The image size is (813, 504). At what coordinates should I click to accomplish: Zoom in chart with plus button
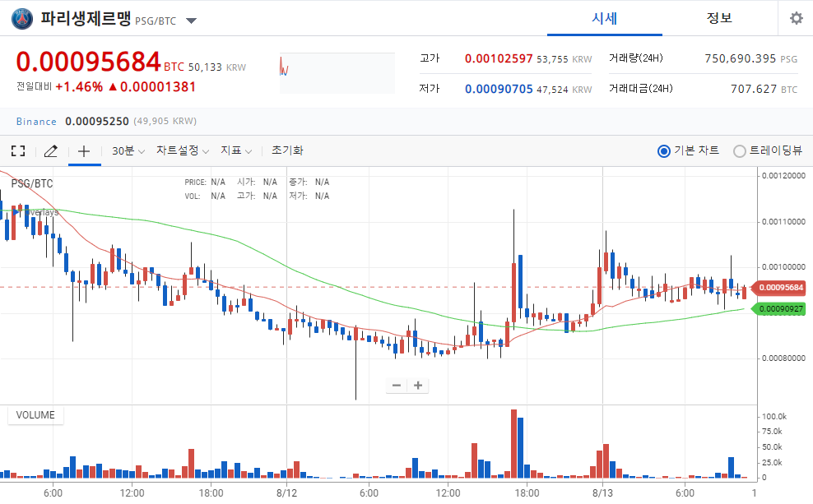(x=418, y=385)
